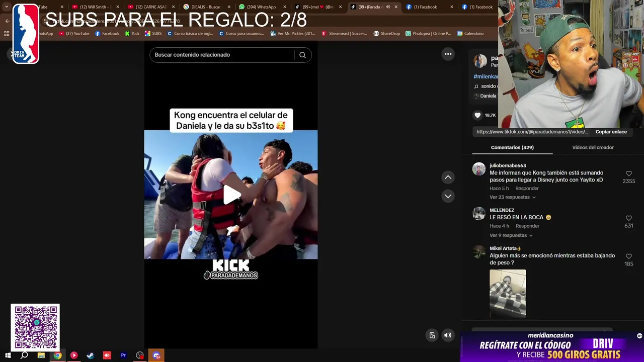Close the WhatsApp tab
Screen dimensions: 644x362
285,7
